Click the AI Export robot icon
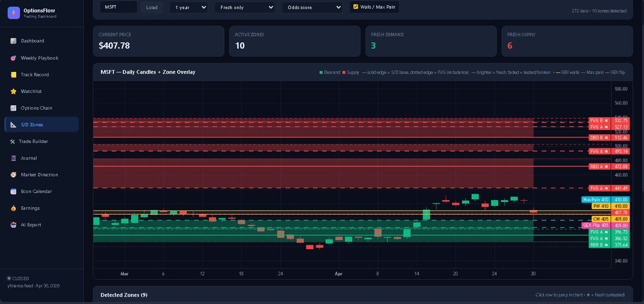Screen dimensions: 644x304 (13, 225)
